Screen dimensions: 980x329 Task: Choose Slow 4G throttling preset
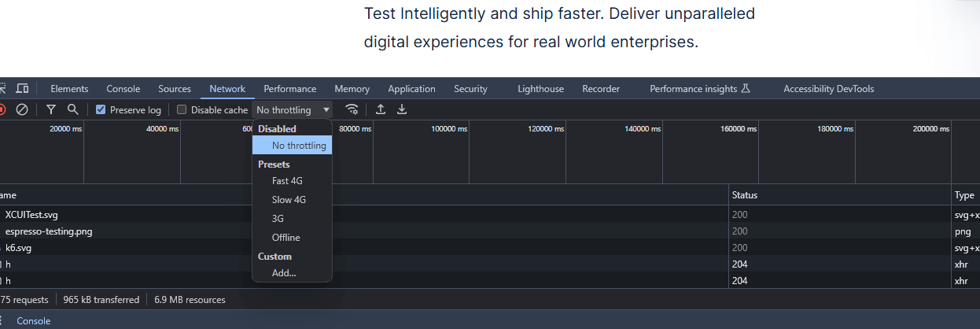pos(292,200)
